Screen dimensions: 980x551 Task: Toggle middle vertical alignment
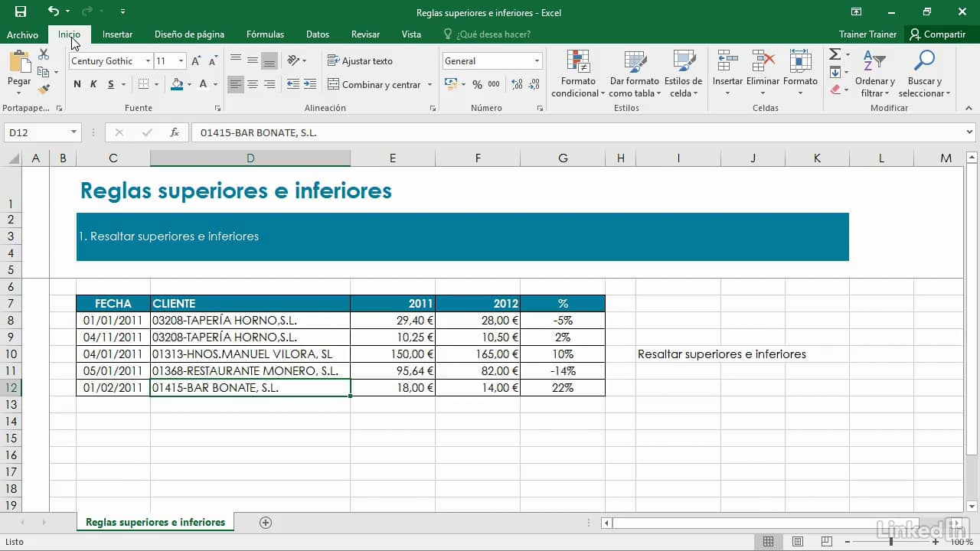point(253,60)
